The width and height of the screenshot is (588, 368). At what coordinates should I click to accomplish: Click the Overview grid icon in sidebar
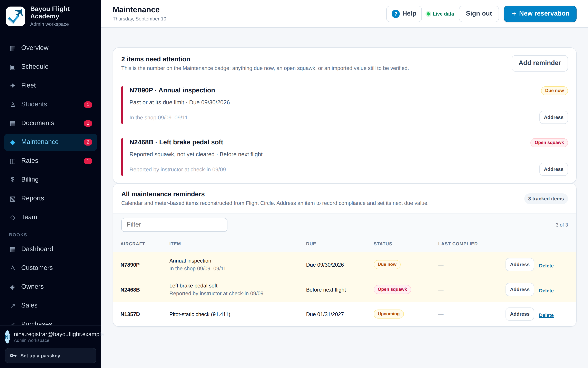[13, 48]
